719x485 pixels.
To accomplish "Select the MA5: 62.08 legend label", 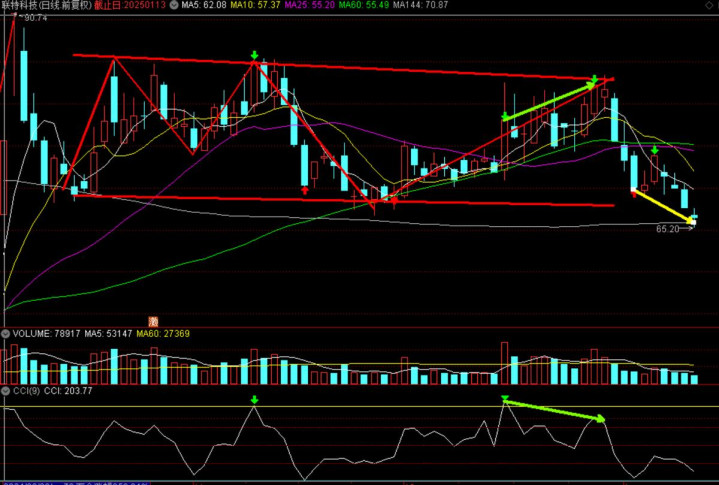I will [x=203, y=6].
